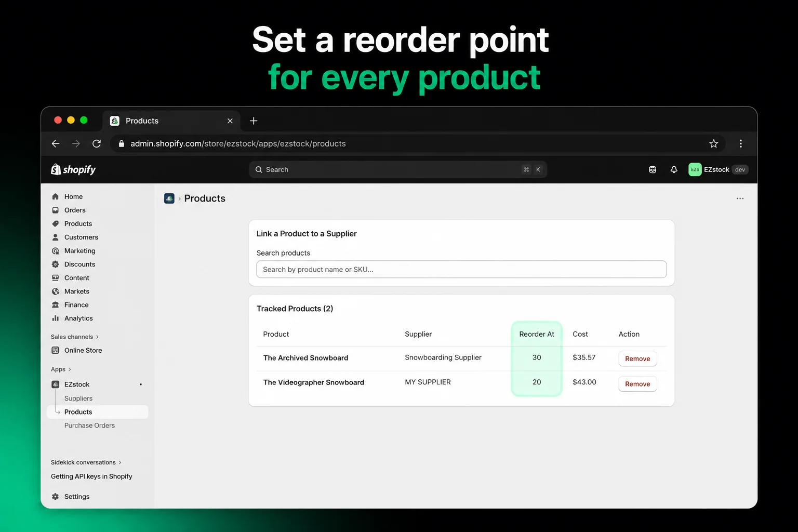Open the Customers page
This screenshot has height=532, width=798.
pyautogui.click(x=81, y=237)
